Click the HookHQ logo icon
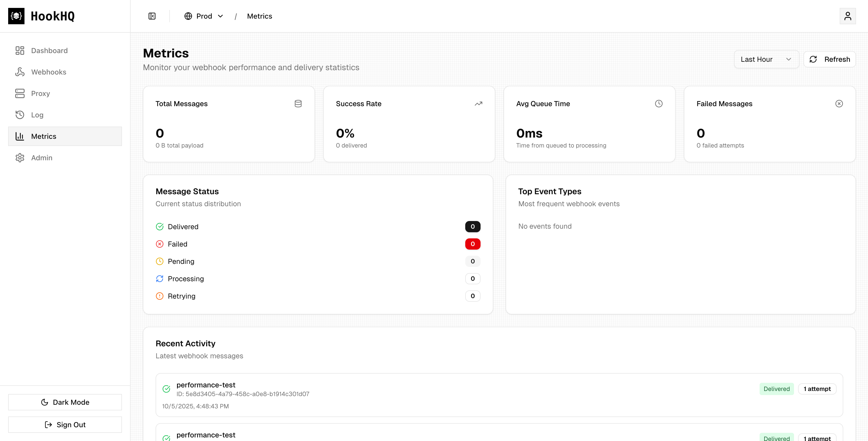The width and height of the screenshot is (868, 441). (16, 16)
